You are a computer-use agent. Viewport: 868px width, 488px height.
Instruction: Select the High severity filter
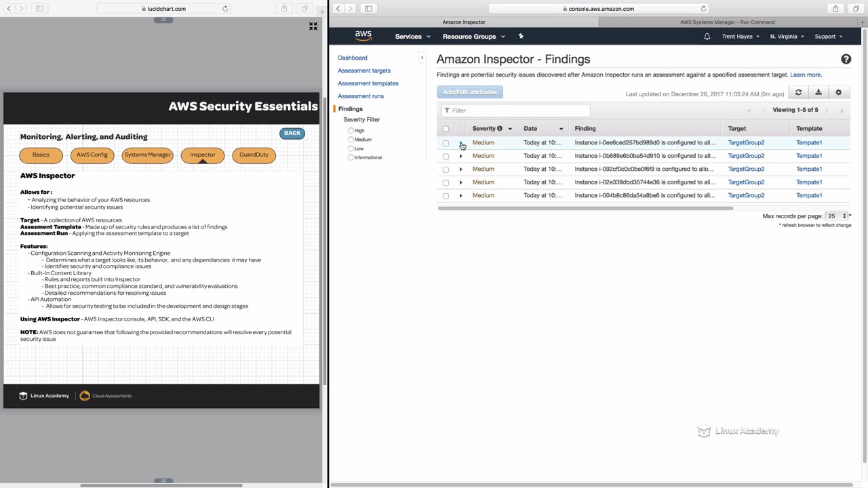(x=351, y=131)
